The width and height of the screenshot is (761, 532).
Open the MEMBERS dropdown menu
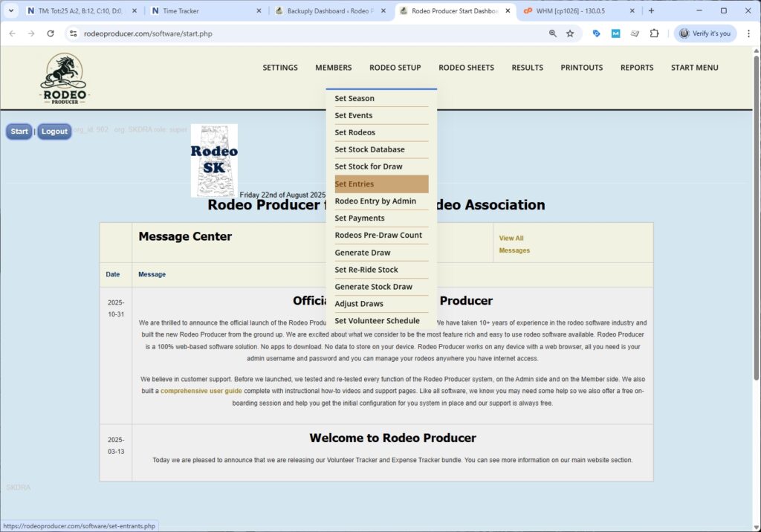pos(333,68)
